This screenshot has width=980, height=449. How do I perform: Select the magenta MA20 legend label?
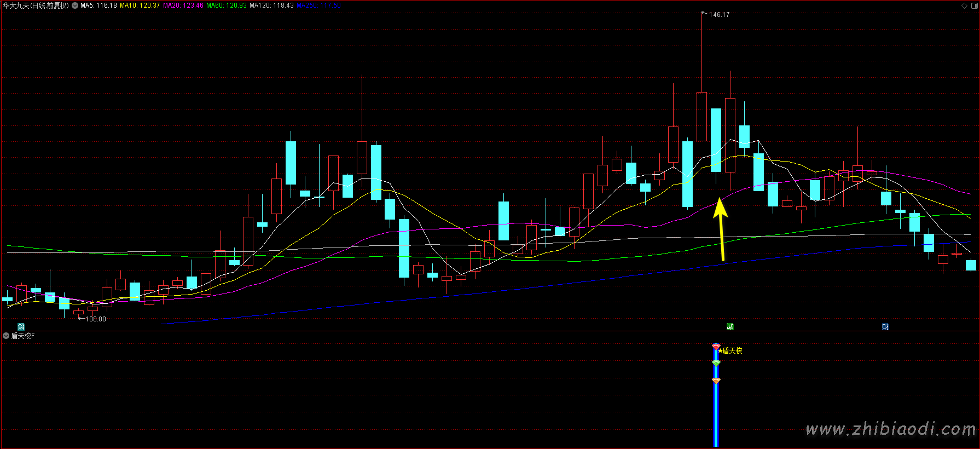click(x=183, y=5)
